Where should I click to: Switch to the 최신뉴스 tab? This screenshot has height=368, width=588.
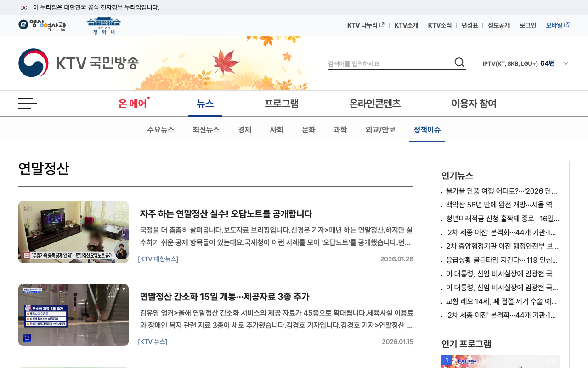pos(206,130)
